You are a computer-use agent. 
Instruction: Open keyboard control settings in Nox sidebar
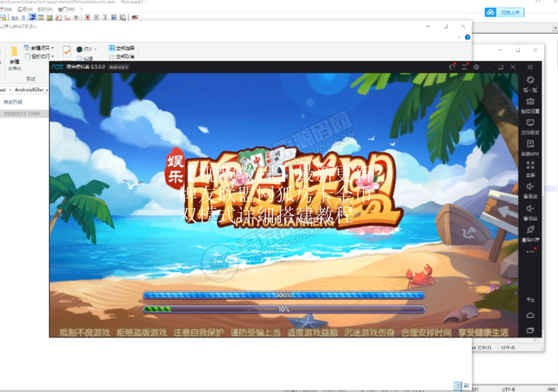pyautogui.click(x=530, y=103)
